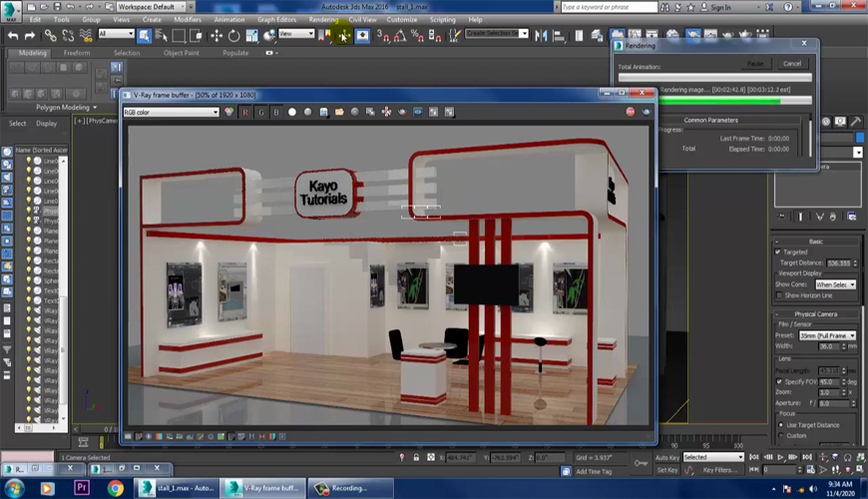Screen dimensions: 868x499
Task: Click the Go to End playback button
Action: pos(807,457)
